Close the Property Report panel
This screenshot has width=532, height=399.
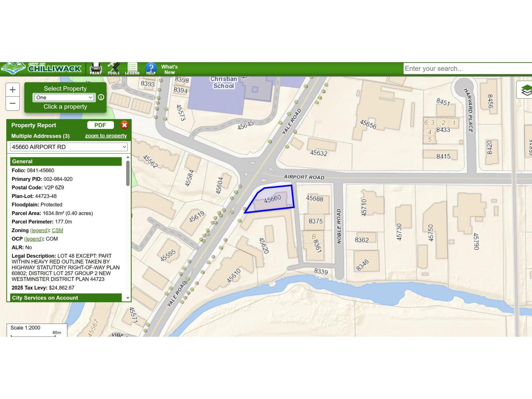pyautogui.click(x=124, y=125)
